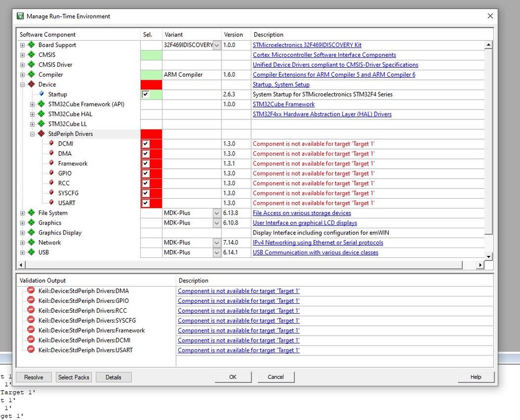Uncheck the DMA driver checkbox
The width and height of the screenshot is (520, 420).
point(145,154)
